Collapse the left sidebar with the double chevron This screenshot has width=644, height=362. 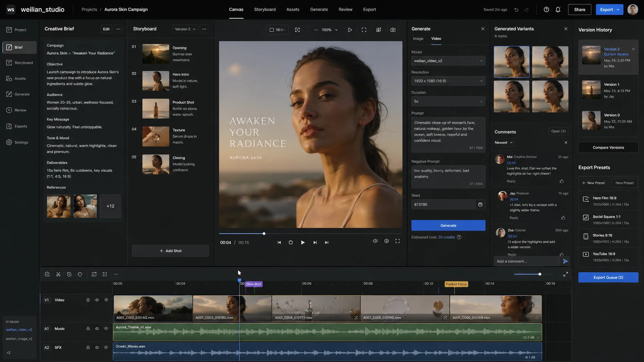[x=9, y=352]
